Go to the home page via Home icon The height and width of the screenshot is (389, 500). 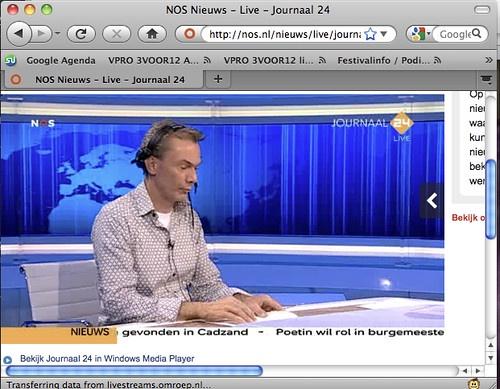152,34
